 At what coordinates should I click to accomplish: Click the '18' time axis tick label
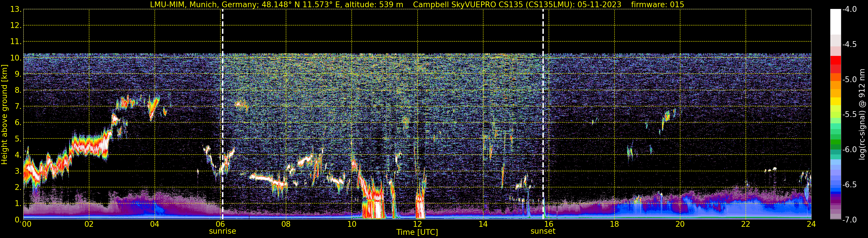coord(615,224)
